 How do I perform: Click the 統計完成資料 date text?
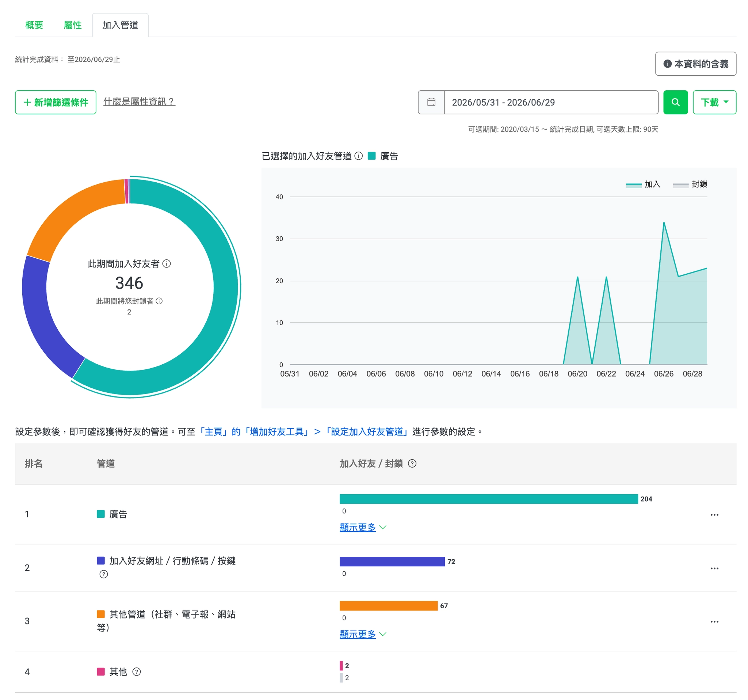68,60
